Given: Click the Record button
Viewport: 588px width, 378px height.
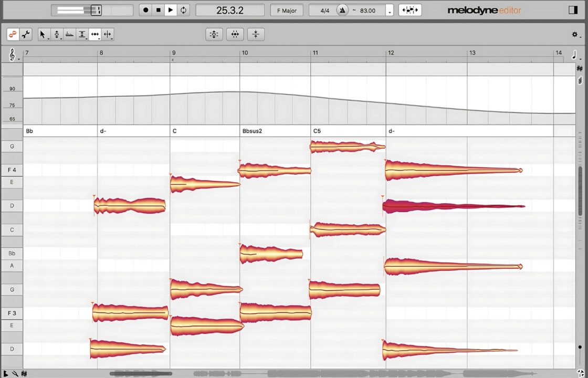Looking at the screenshot, I should point(146,10).
